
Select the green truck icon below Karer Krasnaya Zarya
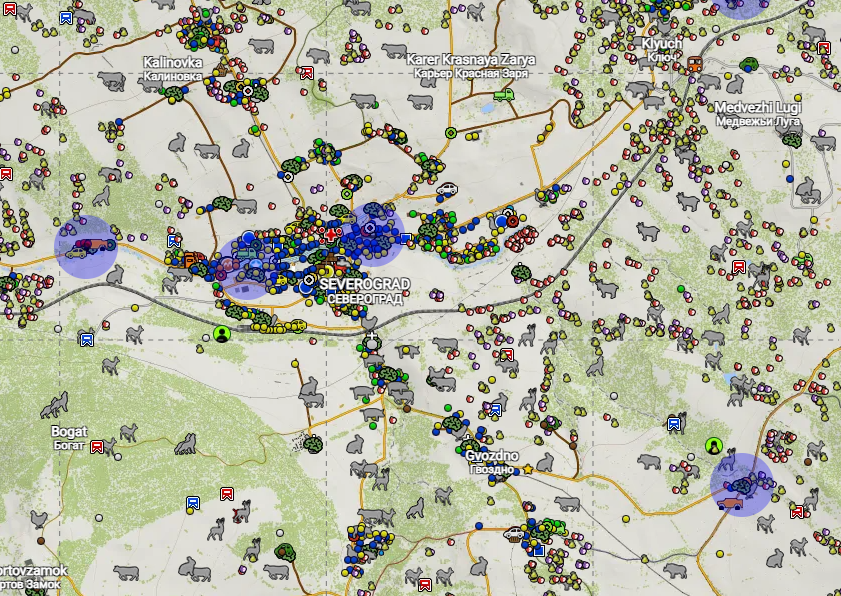(x=504, y=95)
